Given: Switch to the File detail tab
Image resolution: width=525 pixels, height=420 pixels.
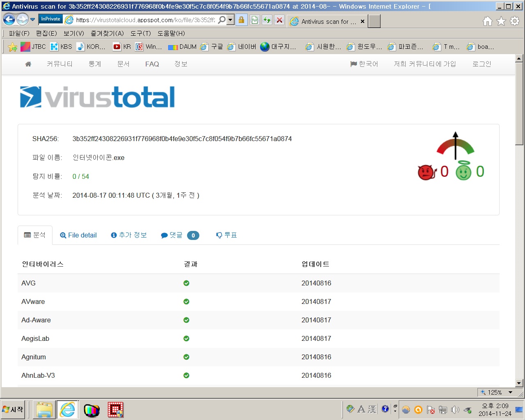Looking at the screenshot, I should (x=78, y=235).
